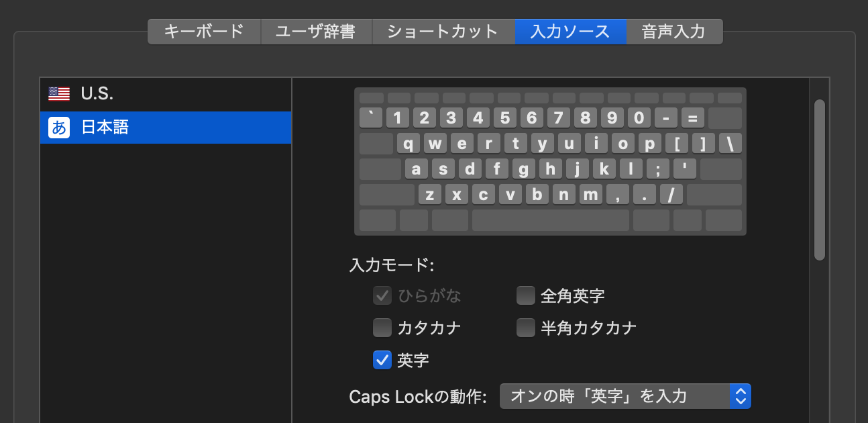This screenshot has width=868, height=423.
Task: Click the backtick key on keyboard preview
Action: pos(371,118)
